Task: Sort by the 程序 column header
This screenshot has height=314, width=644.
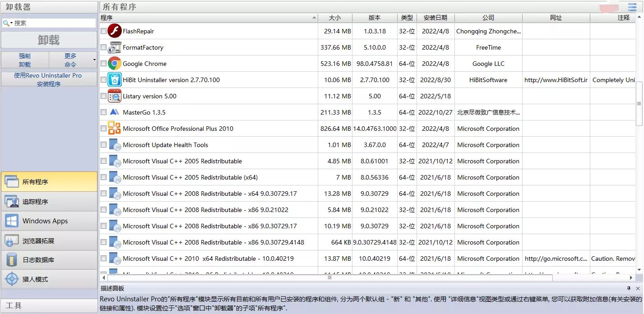Action: coord(208,18)
